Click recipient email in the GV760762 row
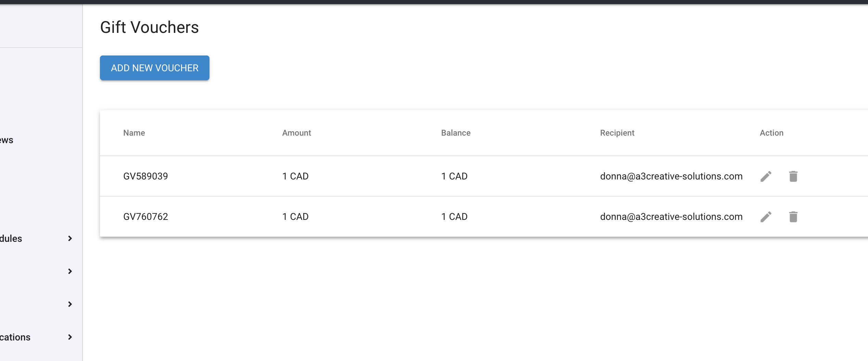Screen dimensions: 868x361 click(671, 217)
